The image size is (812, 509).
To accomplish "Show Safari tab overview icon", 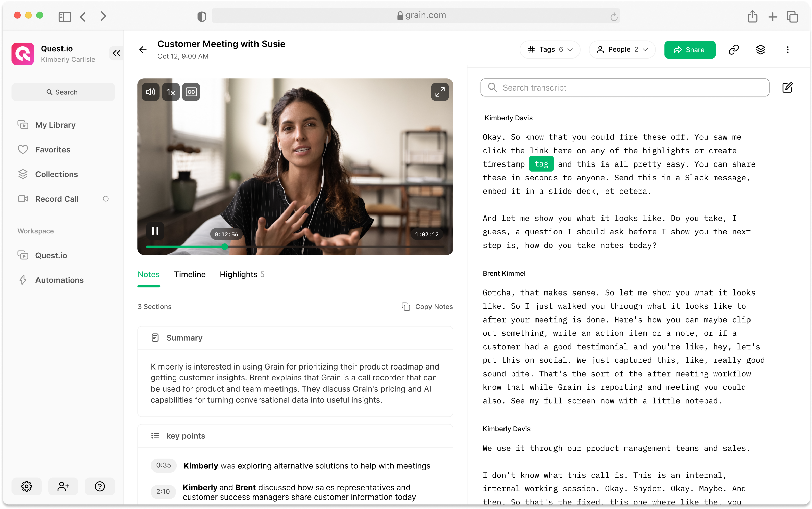I will pyautogui.click(x=792, y=17).
